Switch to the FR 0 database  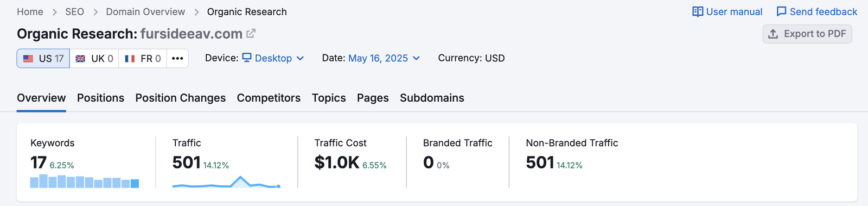pos(143,58)
